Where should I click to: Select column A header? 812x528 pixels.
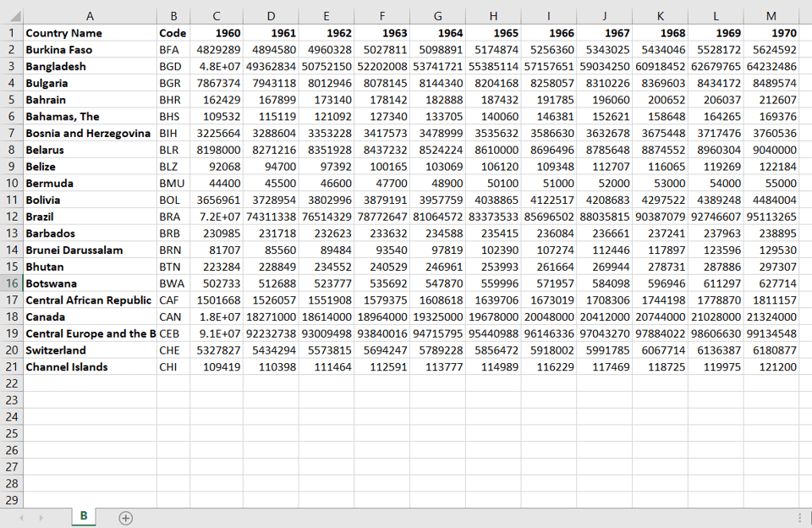(x=91, y=16)
